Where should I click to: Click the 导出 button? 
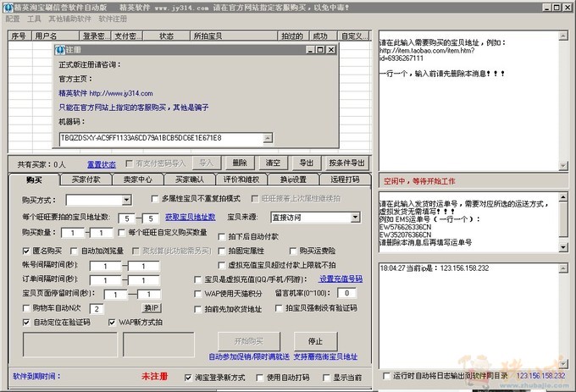[x=306, y=163]
